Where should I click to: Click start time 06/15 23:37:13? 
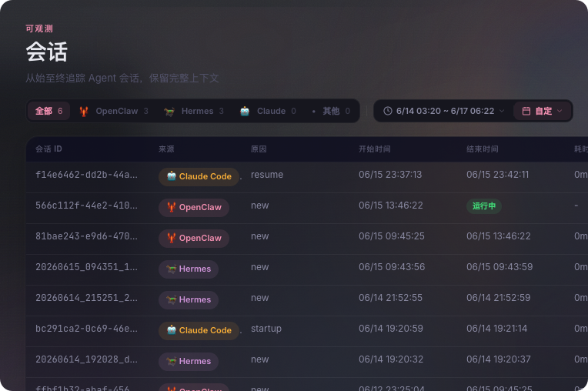coord(390,175)
